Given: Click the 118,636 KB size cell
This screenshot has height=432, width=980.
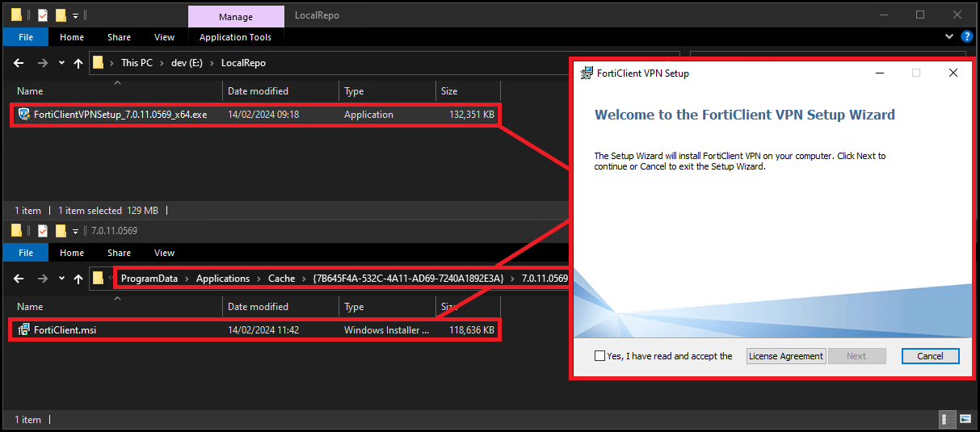Looking at the screenshot, I should coord(472,330).
